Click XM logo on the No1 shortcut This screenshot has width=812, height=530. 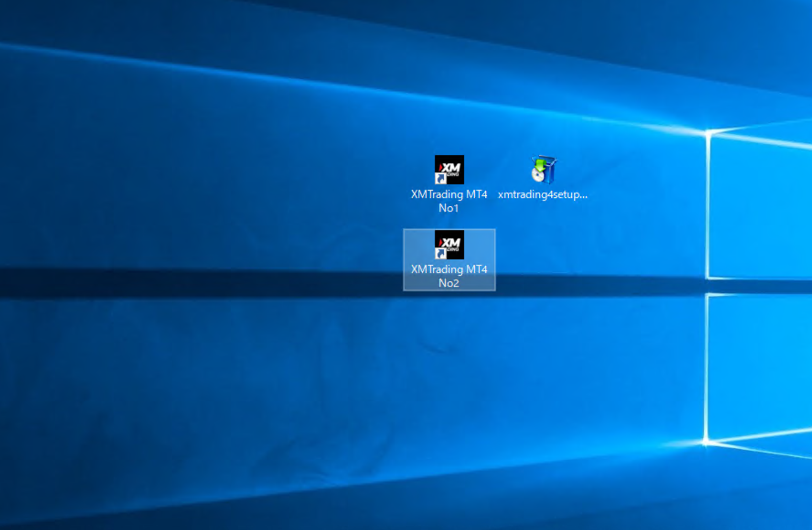[x=450, y=167]
